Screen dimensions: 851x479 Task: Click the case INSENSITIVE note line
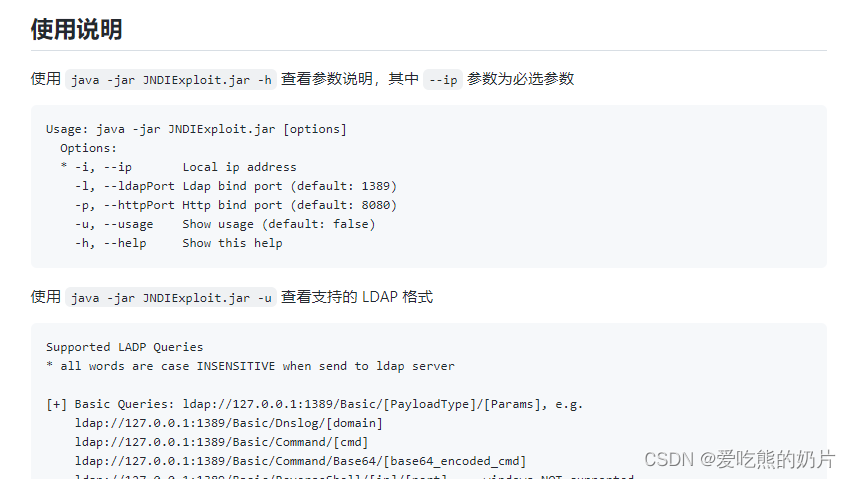point(250,366)
